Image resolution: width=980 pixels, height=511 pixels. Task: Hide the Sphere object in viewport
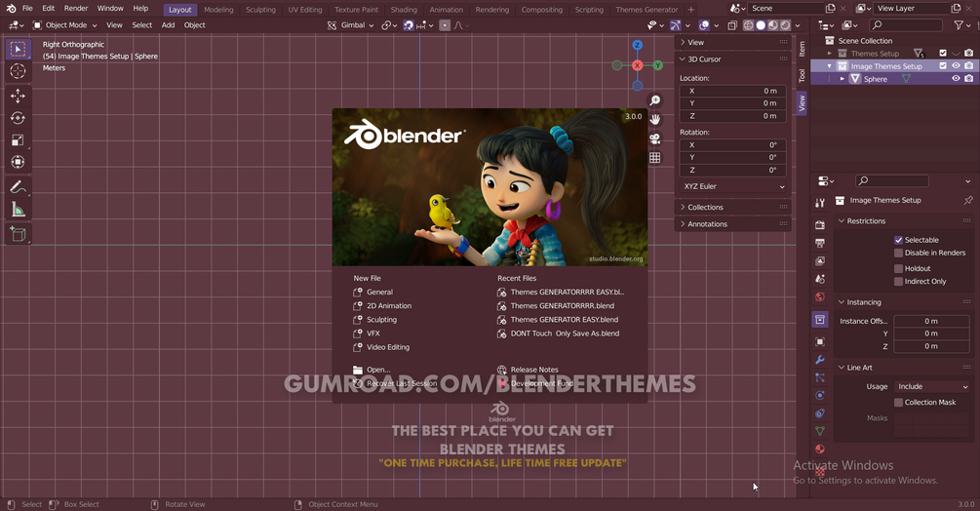(956, 79)
